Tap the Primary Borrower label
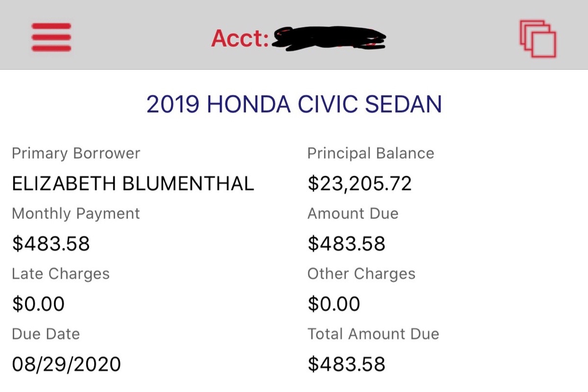The height and width of the screenshot is (392, 588). (x=76, y=154)
